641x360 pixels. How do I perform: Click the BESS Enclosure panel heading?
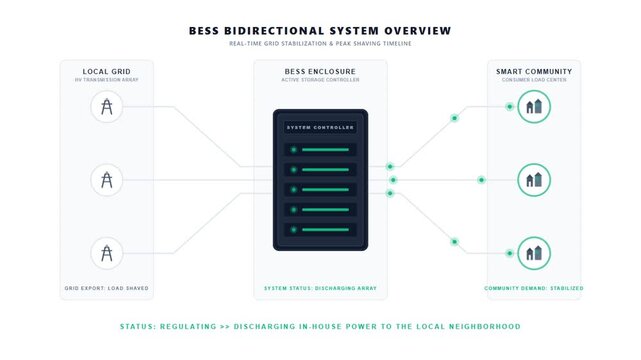(320, 72)
